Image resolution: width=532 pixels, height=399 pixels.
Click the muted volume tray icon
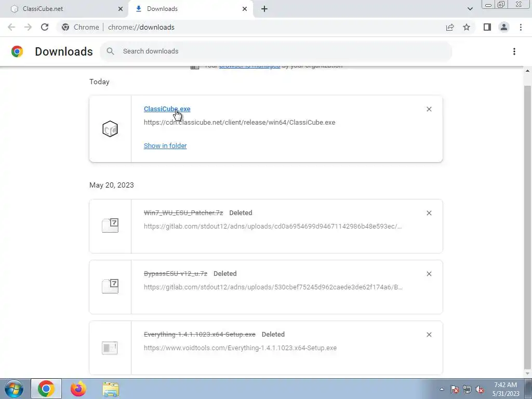pyautogui.click(x=480, y=389)
